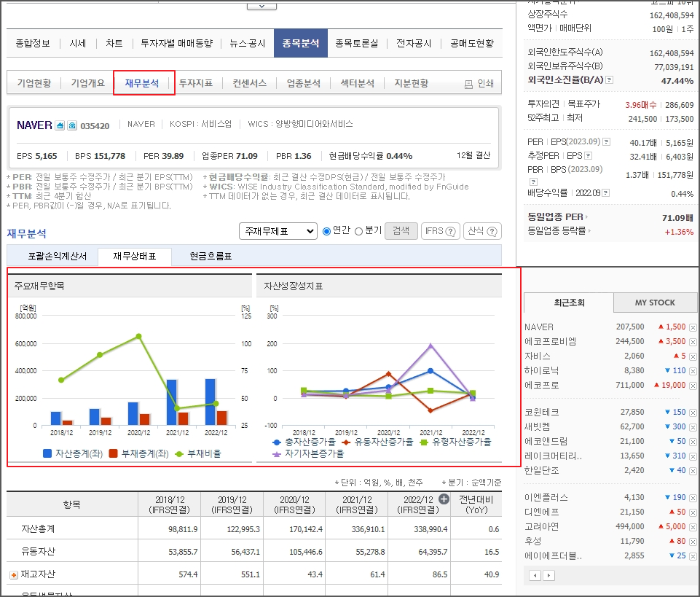Open the 공매도현황 tab
Image resolution: width=700 pixels, height=597 pixels.
pos(472,43)
